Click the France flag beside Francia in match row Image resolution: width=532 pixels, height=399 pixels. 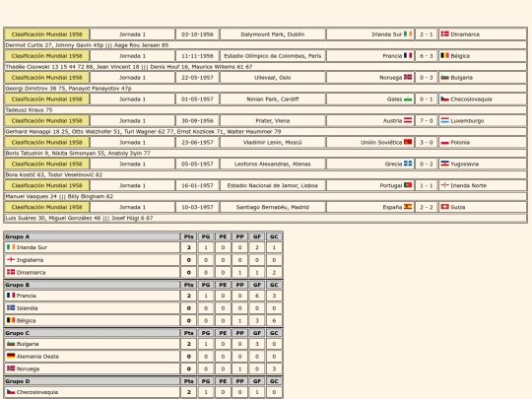tap(408, 55)
